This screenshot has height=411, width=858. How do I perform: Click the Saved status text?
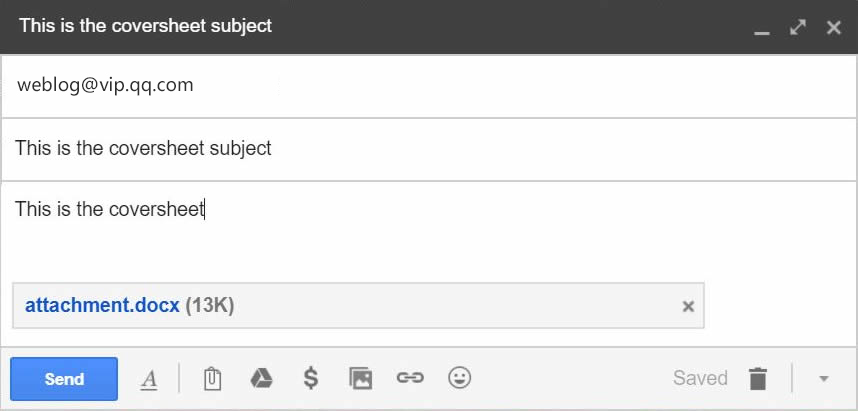[700, 378]
